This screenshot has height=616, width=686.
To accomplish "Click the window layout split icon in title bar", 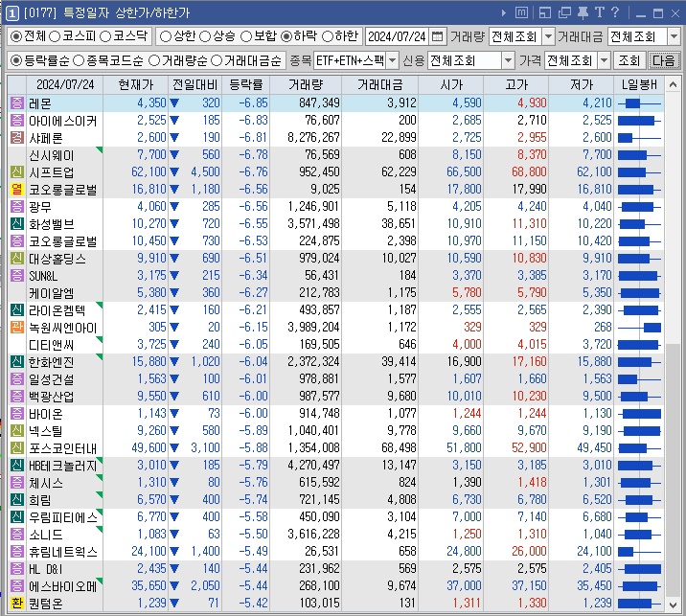I will [545, 12].
